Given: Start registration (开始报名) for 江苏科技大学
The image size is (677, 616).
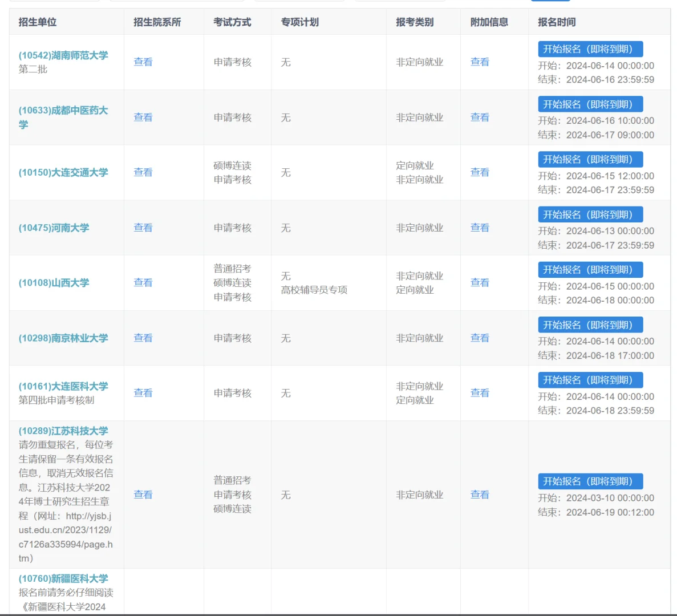Looking at the screenshot, I should pos(590,481).
